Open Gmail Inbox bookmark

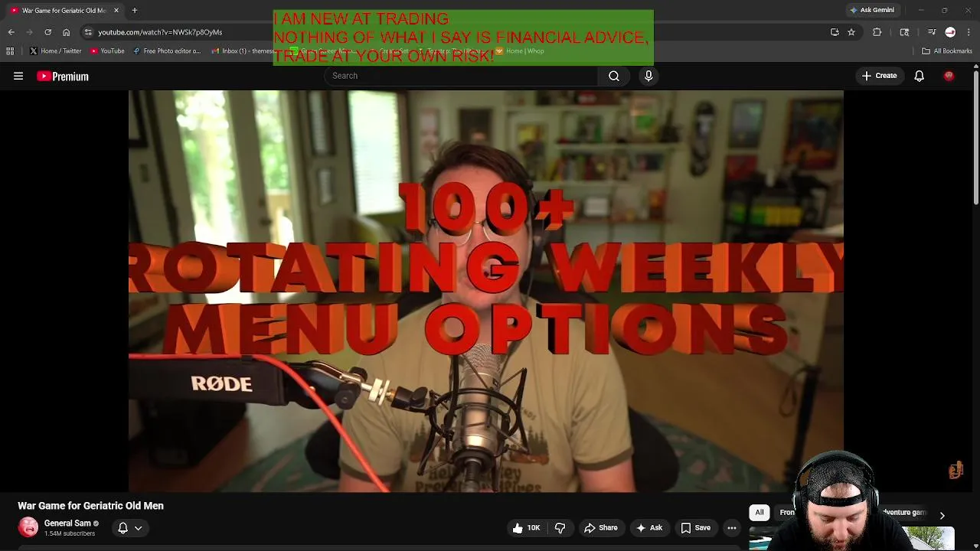point(243,51)
